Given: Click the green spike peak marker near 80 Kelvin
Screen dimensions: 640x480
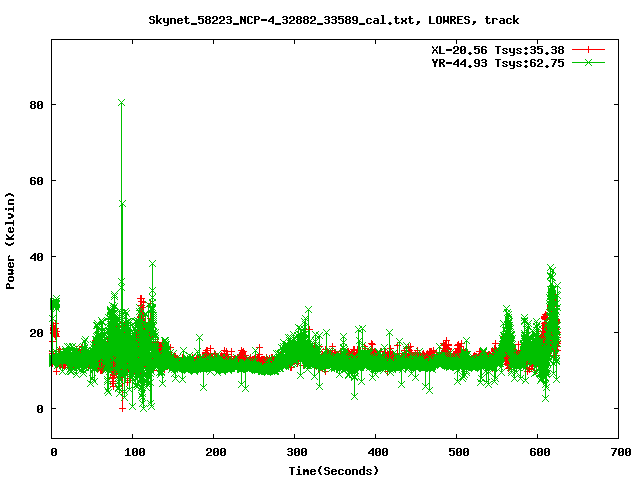Looking at the screenshot, I should [121, 102].
